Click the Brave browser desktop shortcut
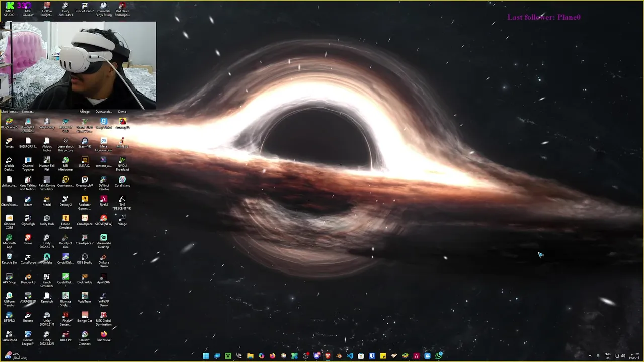644x362 pixels. pyautogui.click(x=28, y=240)
